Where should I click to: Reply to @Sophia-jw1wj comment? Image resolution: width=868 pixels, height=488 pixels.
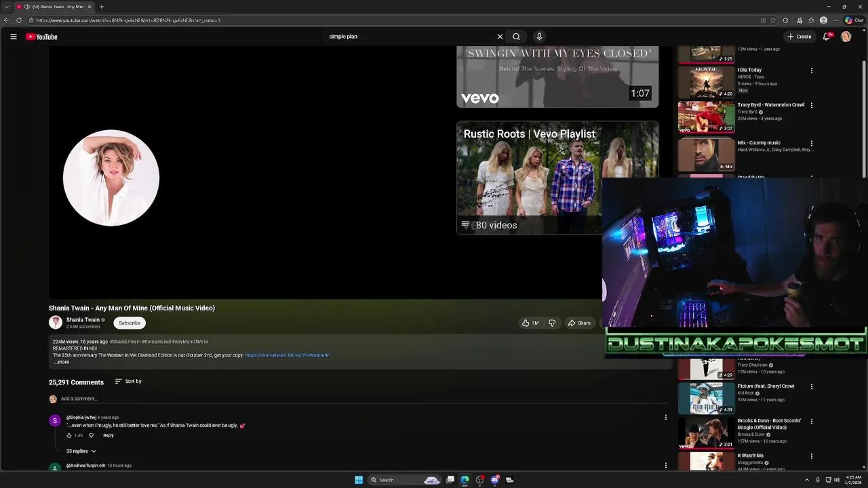click(x=108, y=435)
